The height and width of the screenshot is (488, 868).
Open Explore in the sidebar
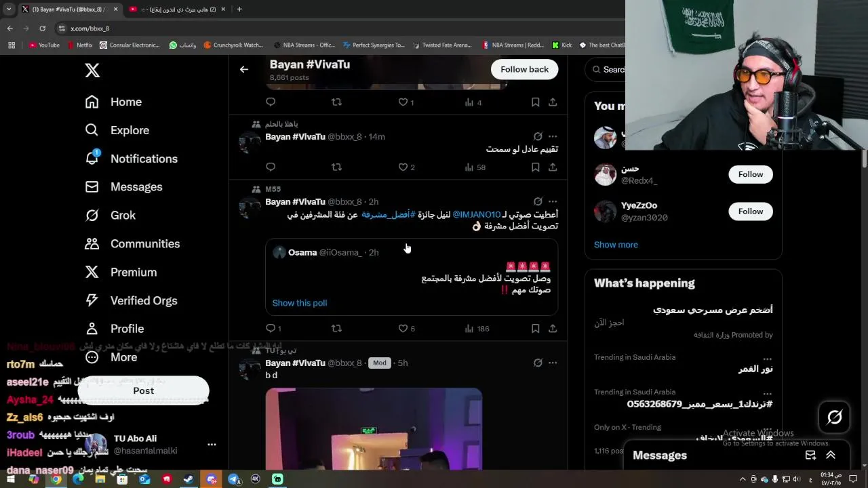(x=117, y=130)
